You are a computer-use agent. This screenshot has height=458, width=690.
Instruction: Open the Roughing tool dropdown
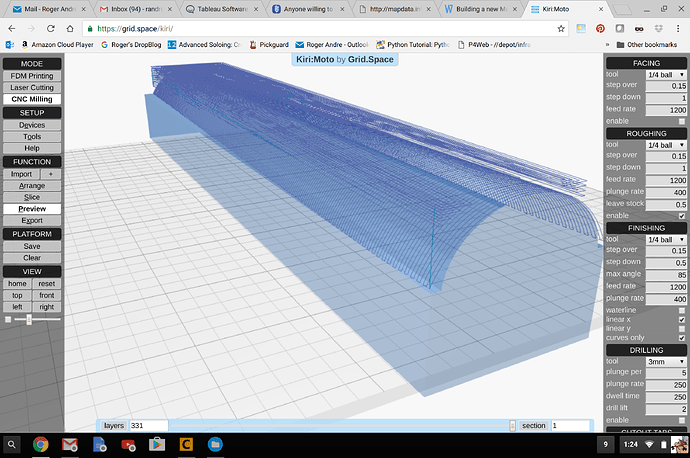point(666,145)
